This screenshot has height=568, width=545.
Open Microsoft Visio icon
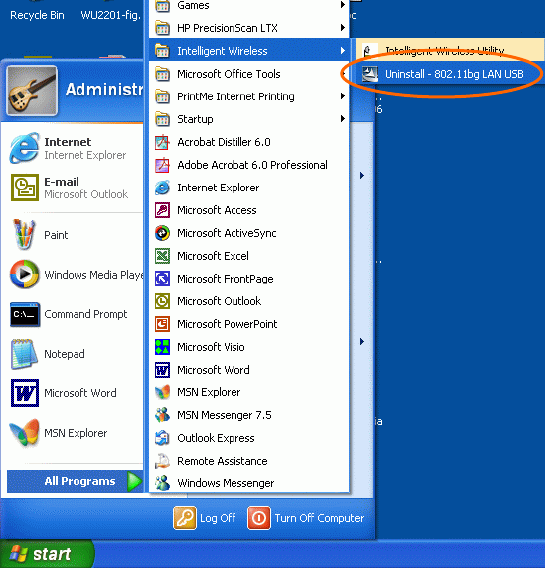(x=163, y=347)
